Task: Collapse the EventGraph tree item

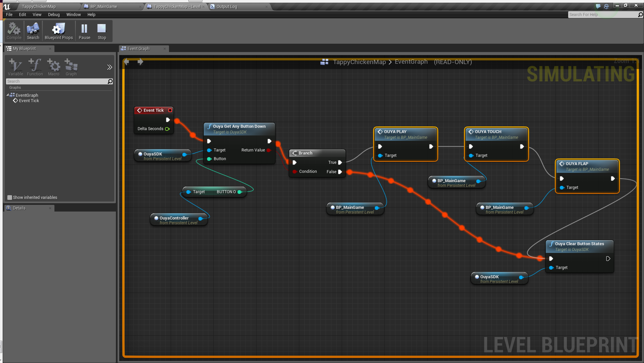Action: 8,95
